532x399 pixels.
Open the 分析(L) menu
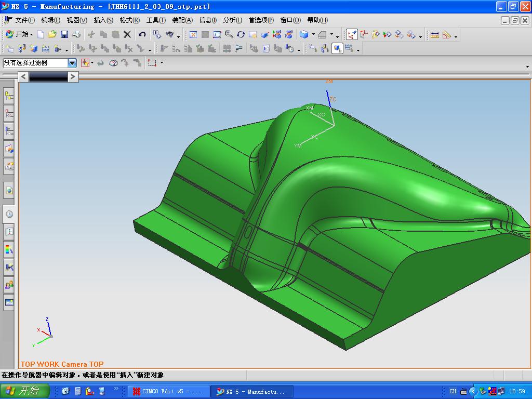tap(232, 20)
